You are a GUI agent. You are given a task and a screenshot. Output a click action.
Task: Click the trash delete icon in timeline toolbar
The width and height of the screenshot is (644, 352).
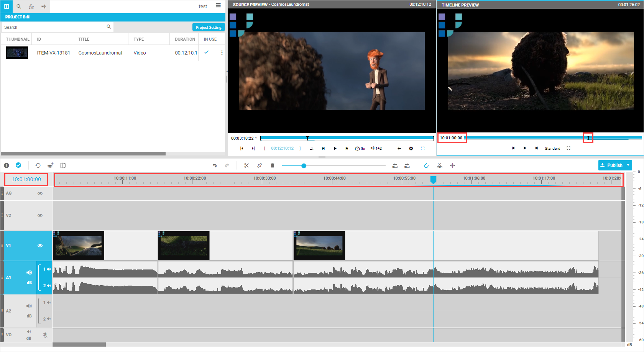[273, 165]
